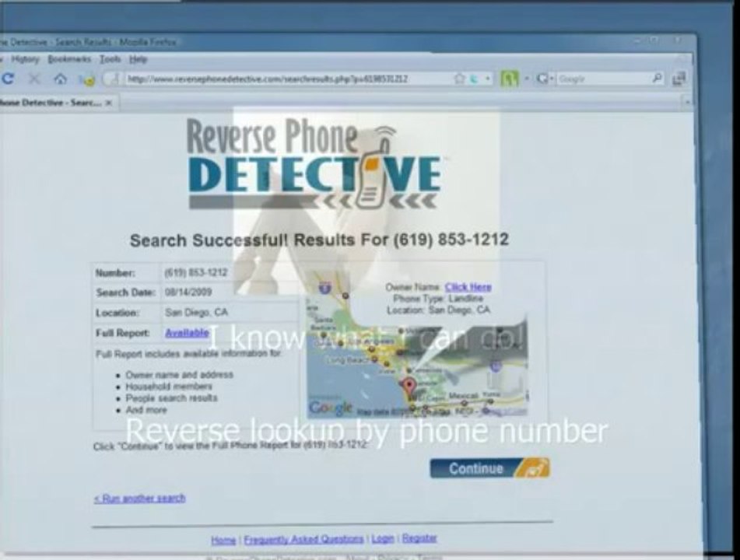
Task: Open Frequently Asked Questions link
Action: click(x=303, y=539)
